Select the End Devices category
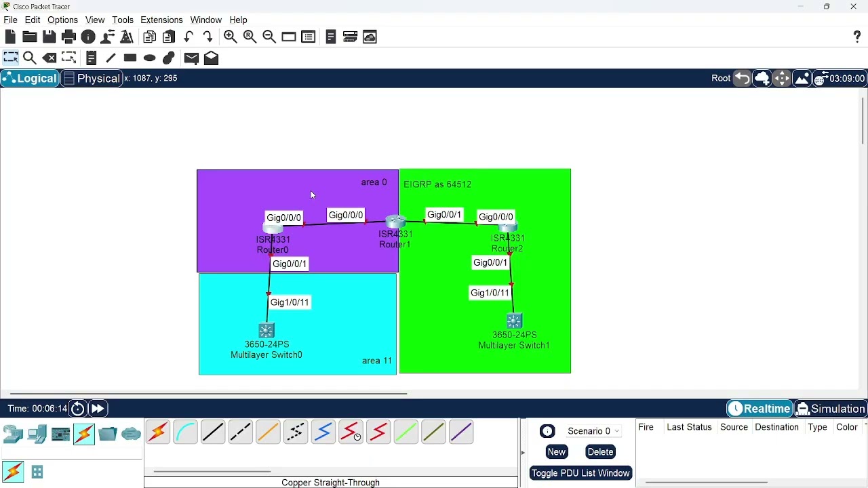This screenshot has width=868, height=488. click(x=37, y=434)
